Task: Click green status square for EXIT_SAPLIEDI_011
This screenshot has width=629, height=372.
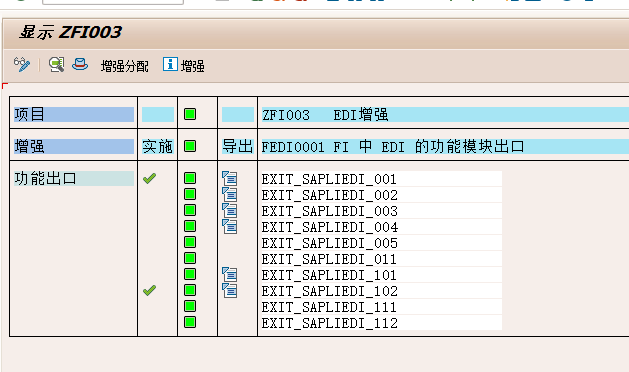Action: [x=190, y=258]
